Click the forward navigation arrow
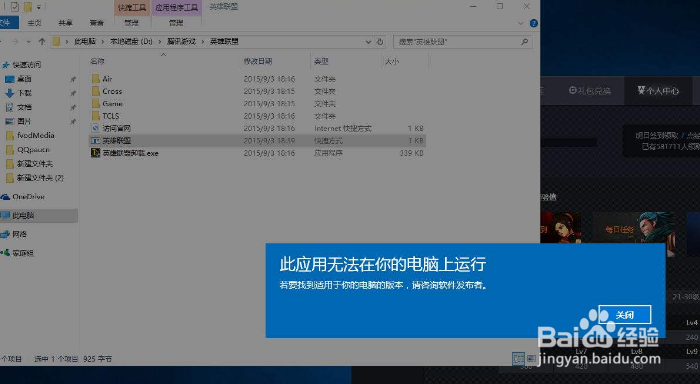The height and width of the screenshot is (384, 700). pyautogui.click(x=15, y=42)
